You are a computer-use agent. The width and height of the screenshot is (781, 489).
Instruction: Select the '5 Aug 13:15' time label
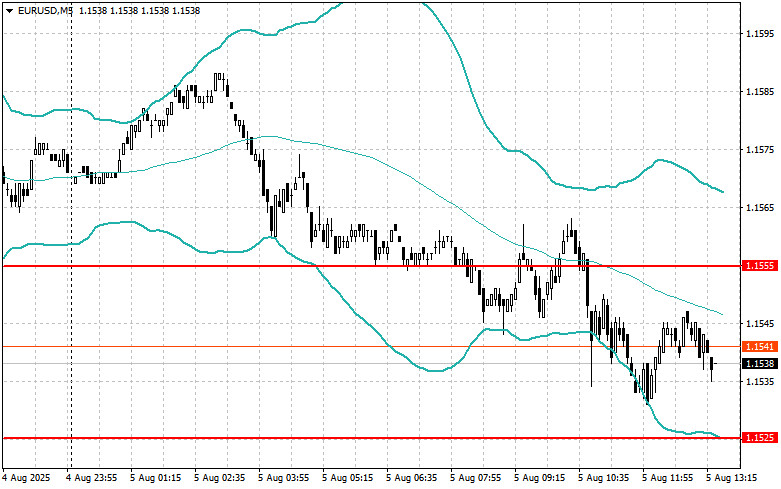click(x=731, y=478)
